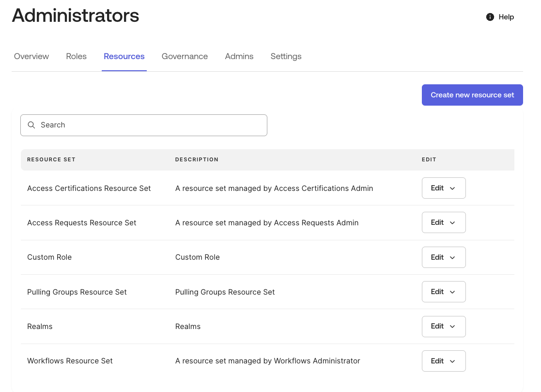Switch to the Roles tab

pyautogui.click(x=76, y=56)
